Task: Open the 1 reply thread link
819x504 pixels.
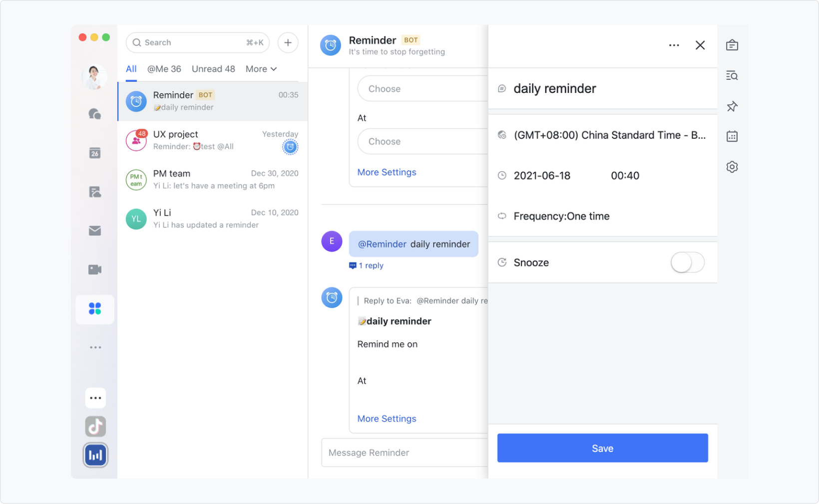Action: (371, 265)
